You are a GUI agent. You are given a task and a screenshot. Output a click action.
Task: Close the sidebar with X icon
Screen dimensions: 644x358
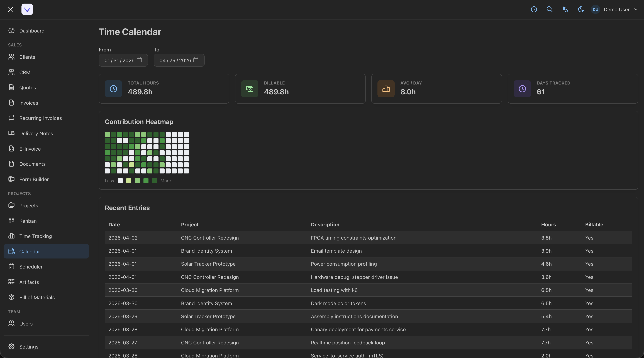point(11,9)
